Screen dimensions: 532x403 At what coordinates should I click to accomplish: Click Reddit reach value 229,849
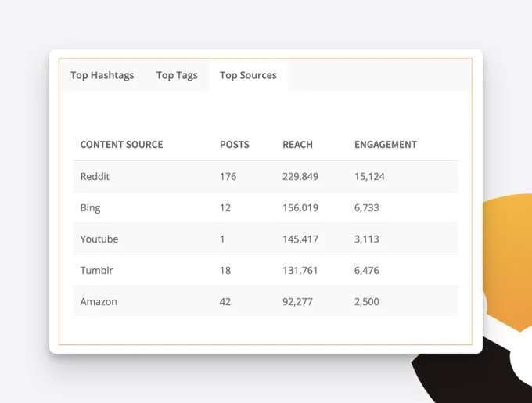click(300, 176)
